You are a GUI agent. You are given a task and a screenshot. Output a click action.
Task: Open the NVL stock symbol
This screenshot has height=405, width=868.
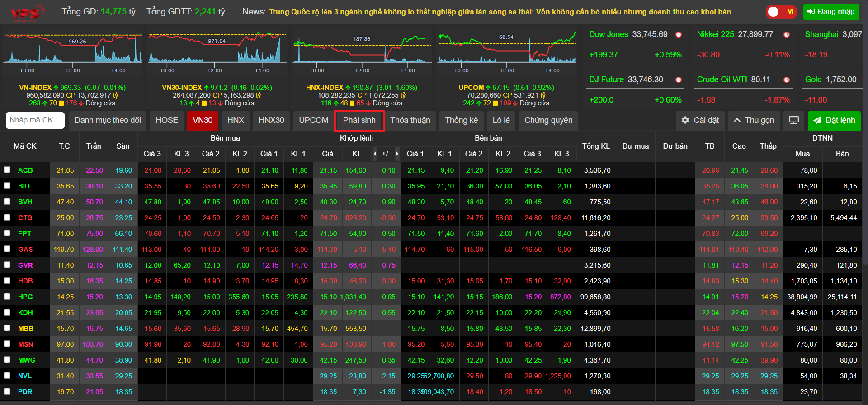coord(25,376)
